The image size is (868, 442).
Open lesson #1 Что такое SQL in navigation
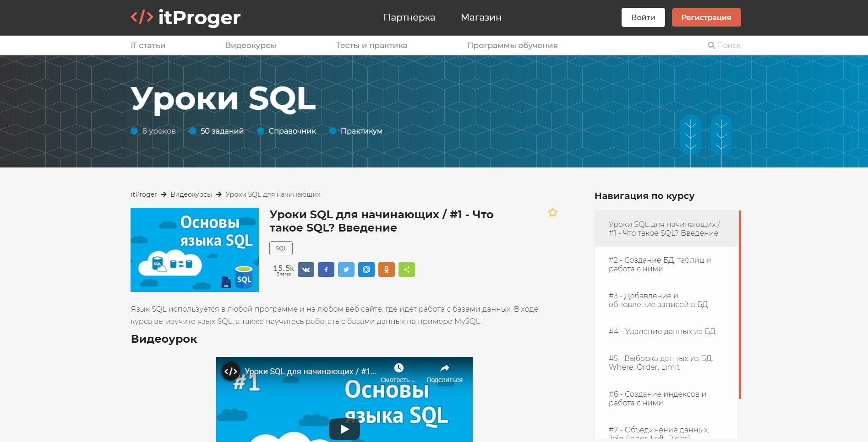pos(666,229)
